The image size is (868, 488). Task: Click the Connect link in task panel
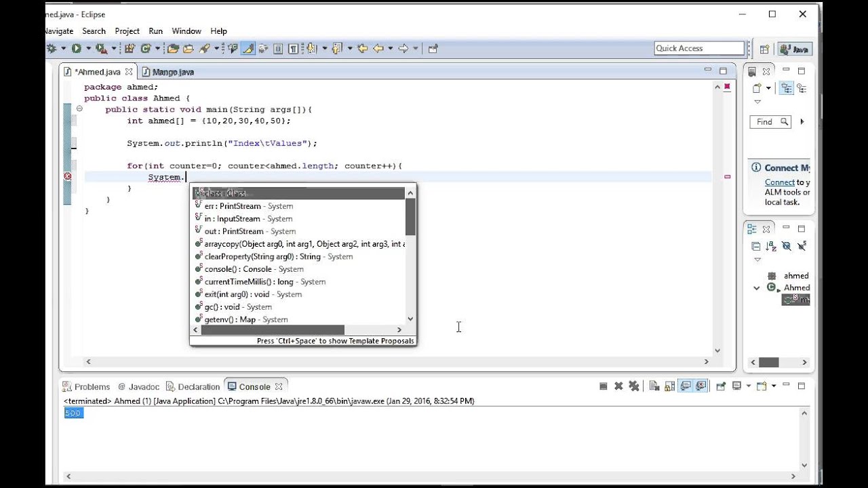coord(780,182)
